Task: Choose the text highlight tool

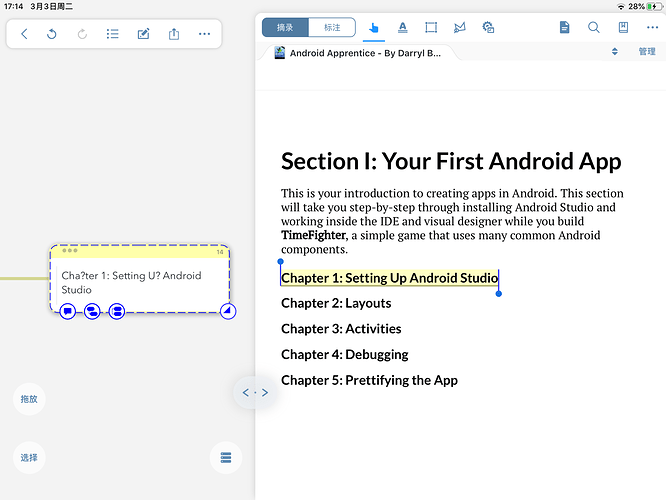Action: 403,28
